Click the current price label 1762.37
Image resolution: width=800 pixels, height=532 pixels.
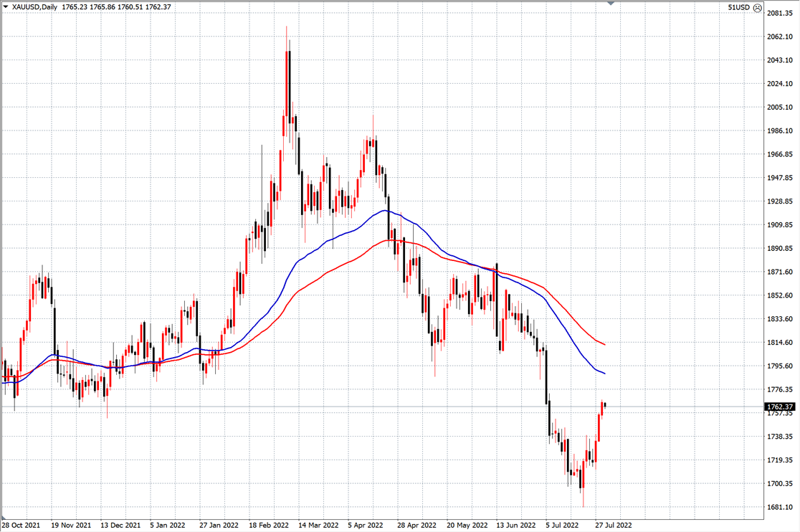pyautogui.click(x=780, y=407)
